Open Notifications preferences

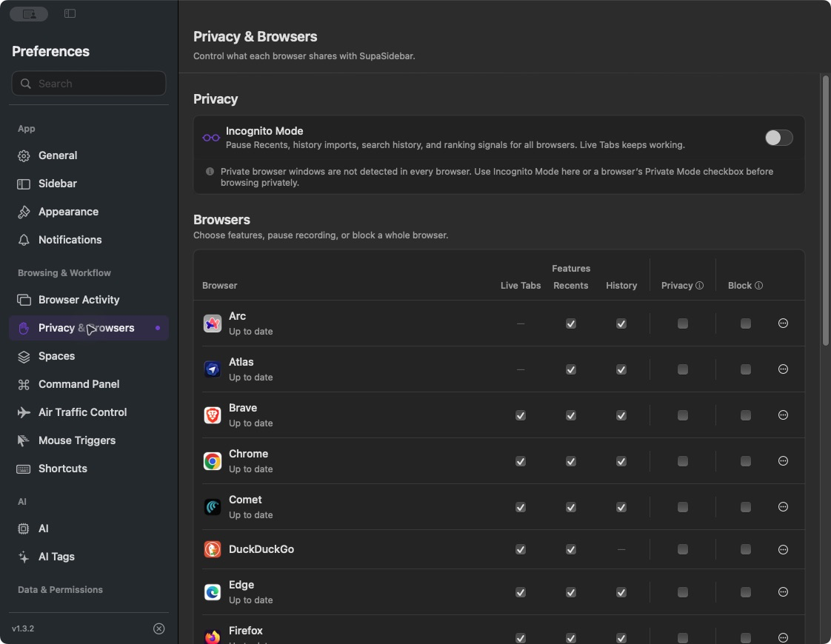coord(88,240)
